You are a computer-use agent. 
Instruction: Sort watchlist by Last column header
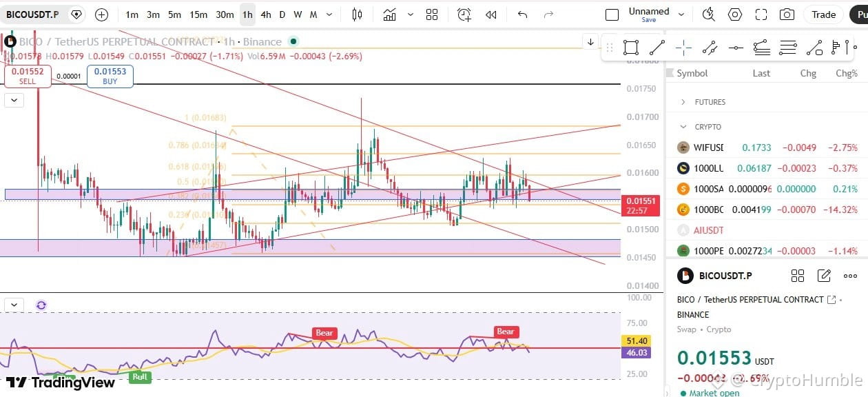pyautogui.click(x=761, y=73)
